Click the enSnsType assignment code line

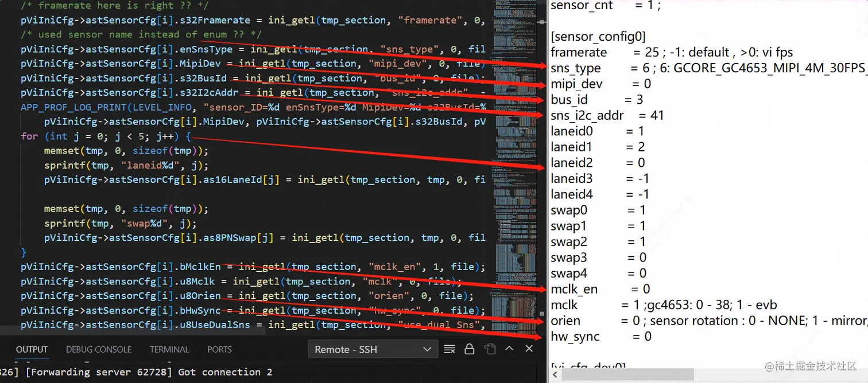(x=253, y=49)
